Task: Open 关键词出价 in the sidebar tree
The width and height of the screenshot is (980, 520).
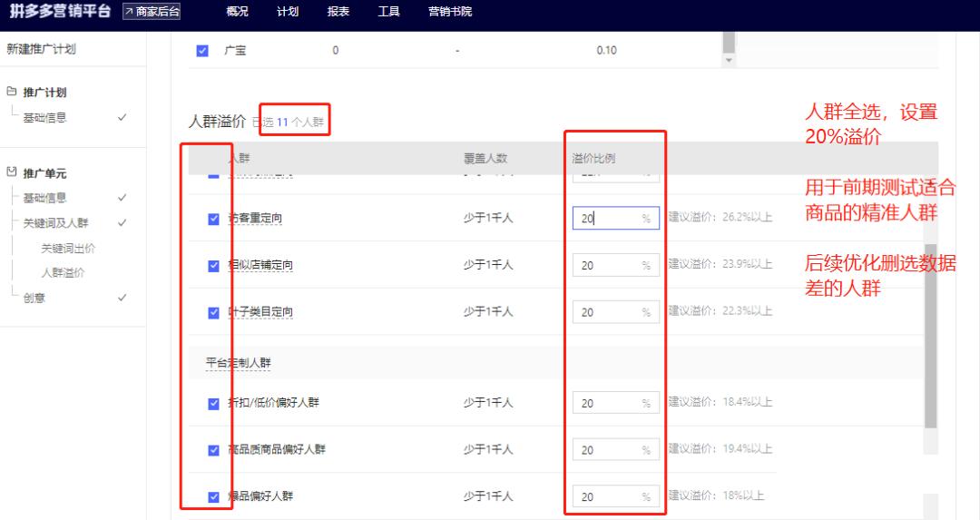Action: (x=68, y=248)
